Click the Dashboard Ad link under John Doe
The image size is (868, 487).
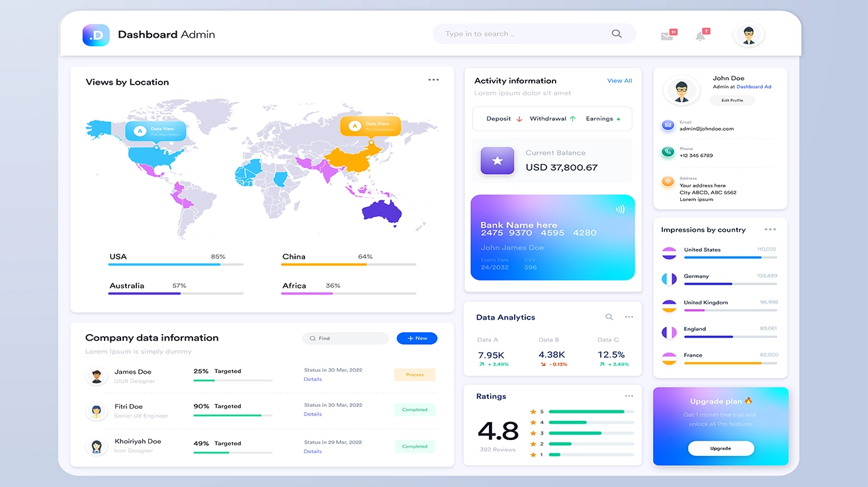pos(754,87)
